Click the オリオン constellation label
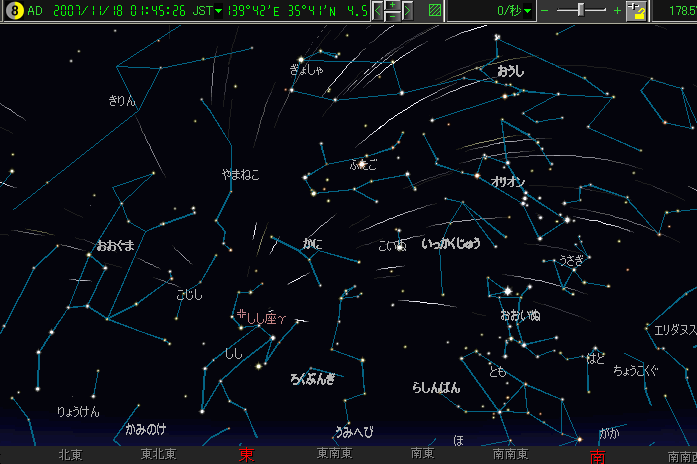Viewport: 697px width, 464px height. (508, 182)
